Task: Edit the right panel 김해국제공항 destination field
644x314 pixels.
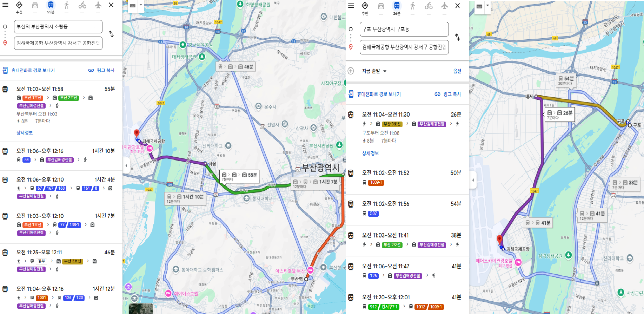Action: pos(404,47)
